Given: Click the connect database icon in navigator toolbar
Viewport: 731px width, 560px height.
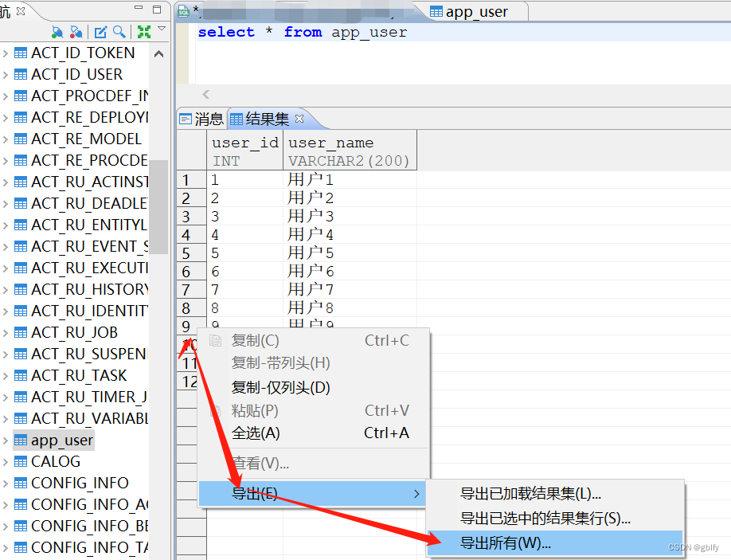Looking at the screenshot, I should pos(57,32).
